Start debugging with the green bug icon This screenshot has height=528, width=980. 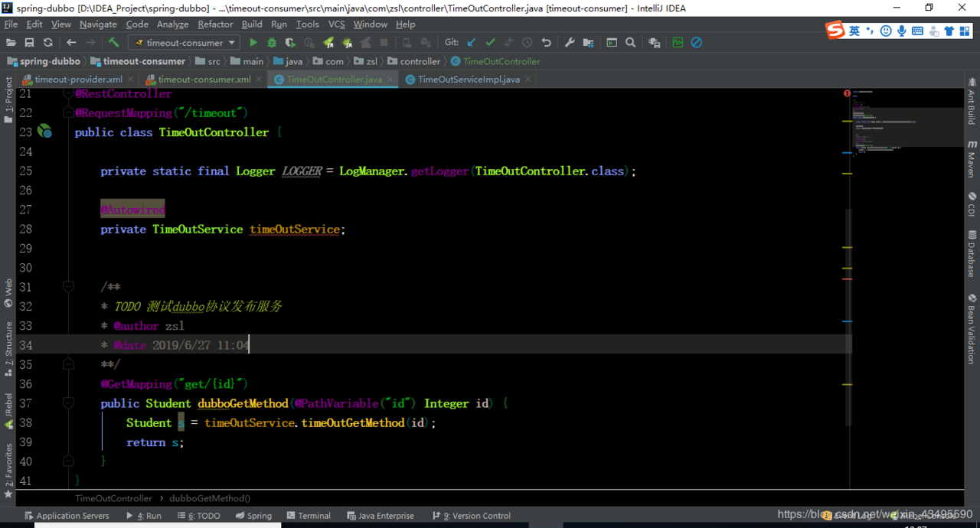pyautogui.click(x=272, y=43)
